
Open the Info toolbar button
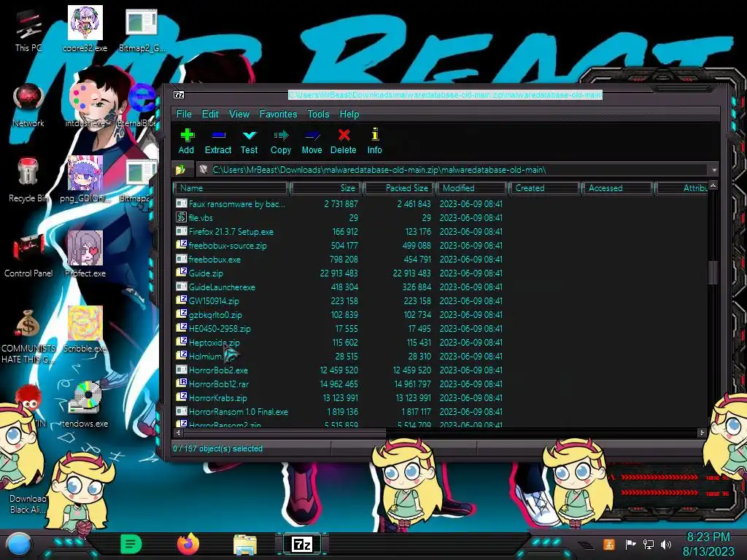[375, 141]
